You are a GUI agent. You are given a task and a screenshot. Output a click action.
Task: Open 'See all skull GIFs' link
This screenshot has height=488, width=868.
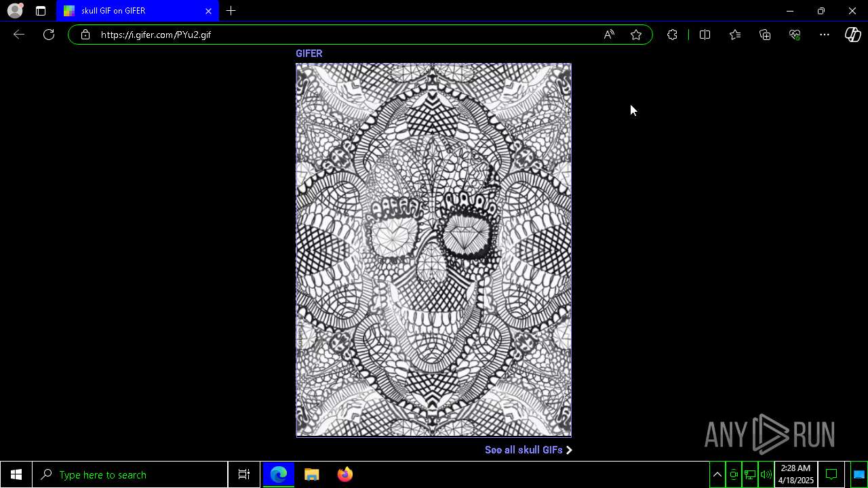tap(528, 450)
